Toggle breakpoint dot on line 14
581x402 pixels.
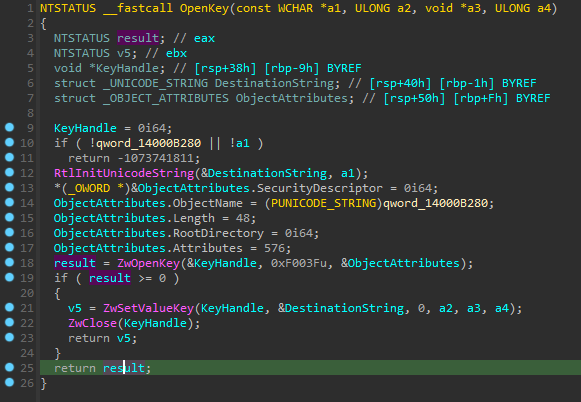[9, 202]
